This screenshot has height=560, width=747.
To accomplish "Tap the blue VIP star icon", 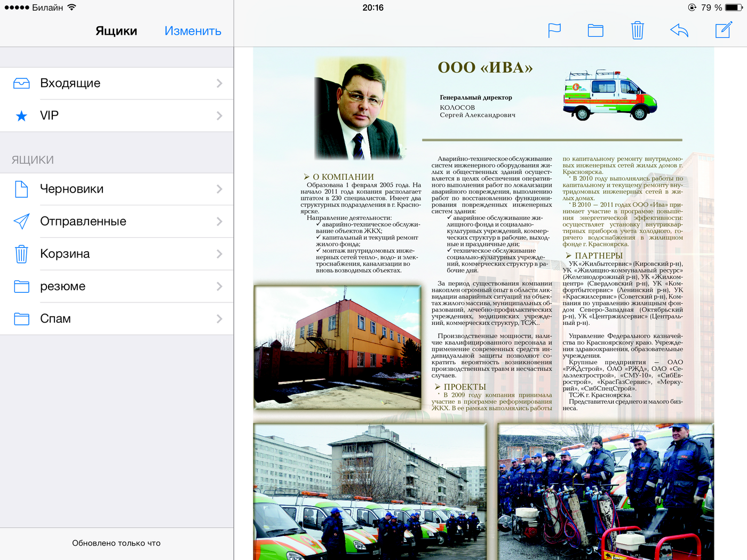I will [x=21, y=116].
